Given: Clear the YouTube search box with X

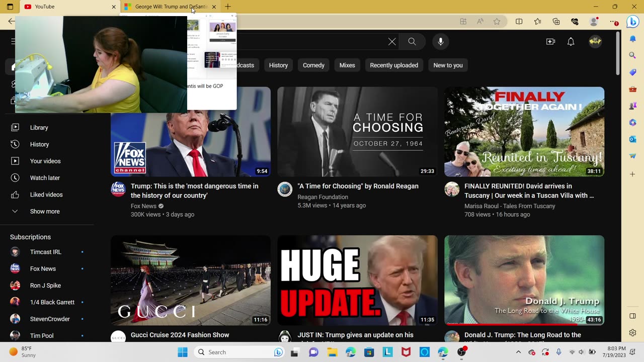Looking at the screenshot, I should point(392,42).
